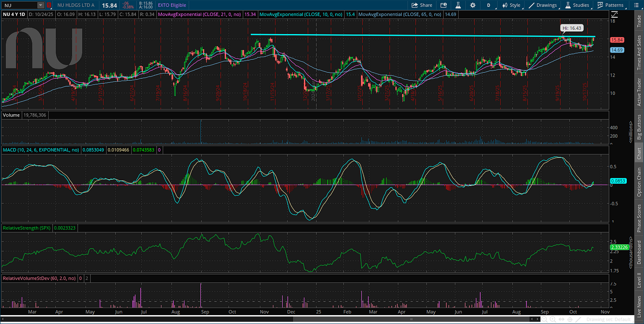Open the Dashboard side tab
This screenshot has width=644, height=324.
pyautogui.click(x=639, y=252)
